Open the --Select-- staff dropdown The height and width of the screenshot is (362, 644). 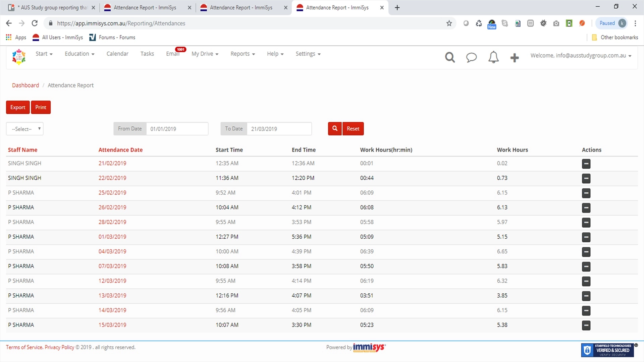25,129
